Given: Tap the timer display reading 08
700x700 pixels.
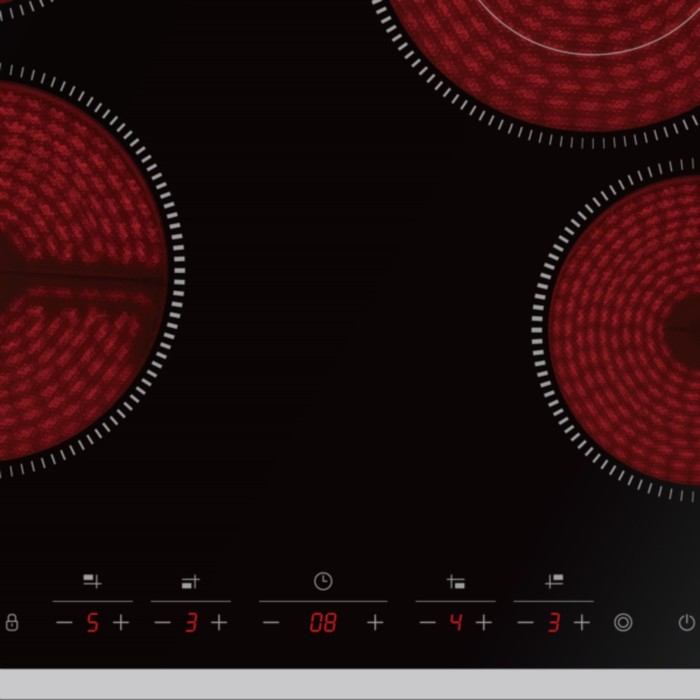Looking at the screenshot, I should (x=323, y=623).
